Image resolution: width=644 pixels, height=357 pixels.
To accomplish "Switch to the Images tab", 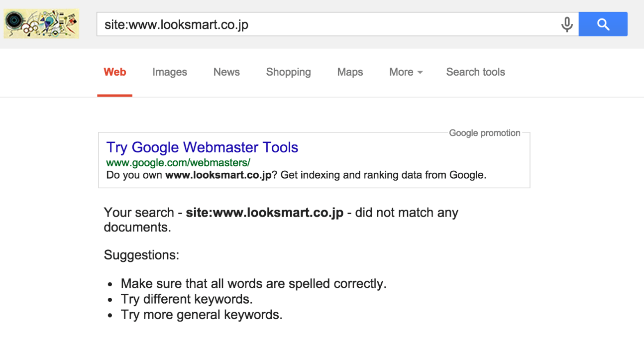I will 170,72.
